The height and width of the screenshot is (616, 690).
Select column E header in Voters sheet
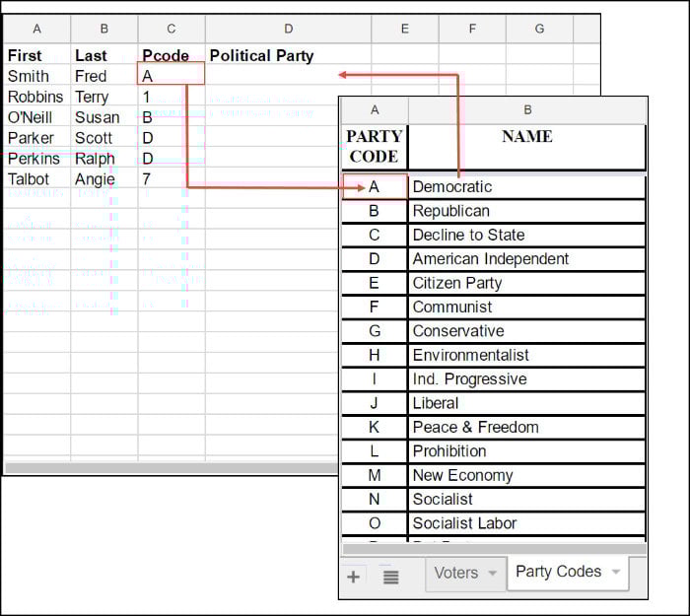point(405,29)
